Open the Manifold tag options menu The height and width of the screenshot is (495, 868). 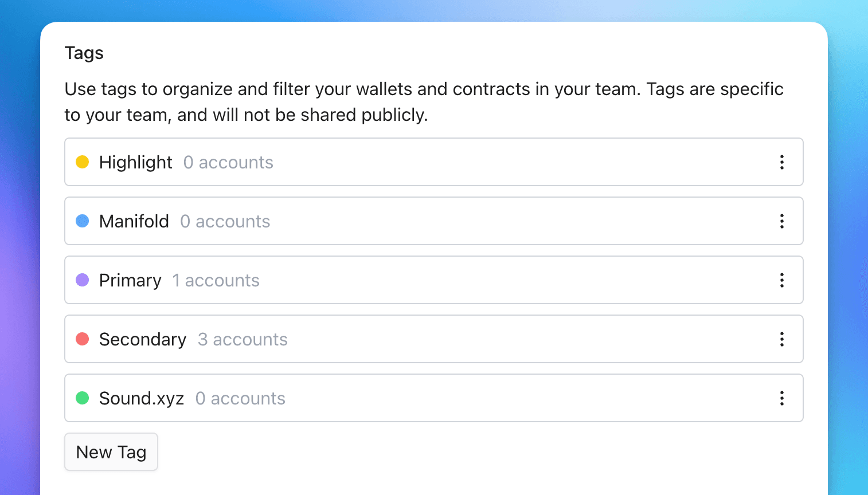tap(781, 221)
